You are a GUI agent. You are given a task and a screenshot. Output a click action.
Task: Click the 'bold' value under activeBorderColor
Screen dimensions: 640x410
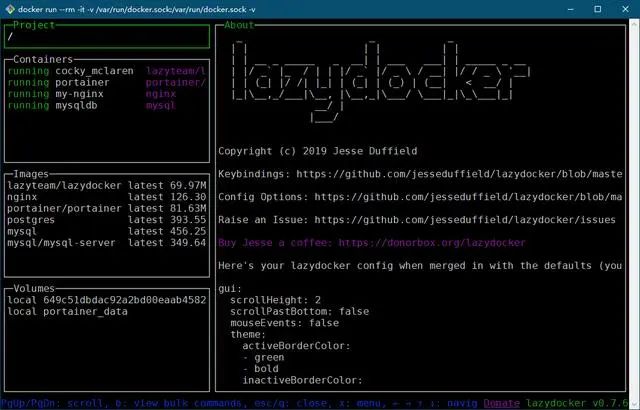pos(266,368)
